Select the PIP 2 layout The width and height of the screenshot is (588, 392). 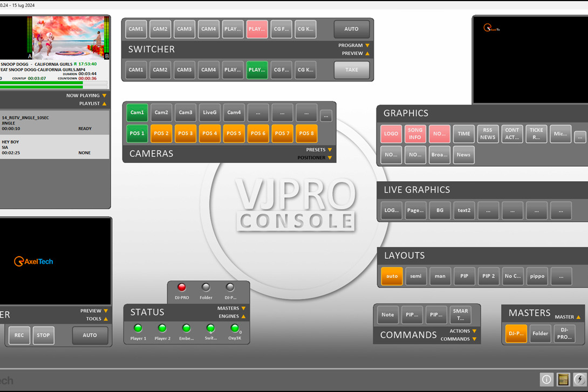click(x=489, y=276)
